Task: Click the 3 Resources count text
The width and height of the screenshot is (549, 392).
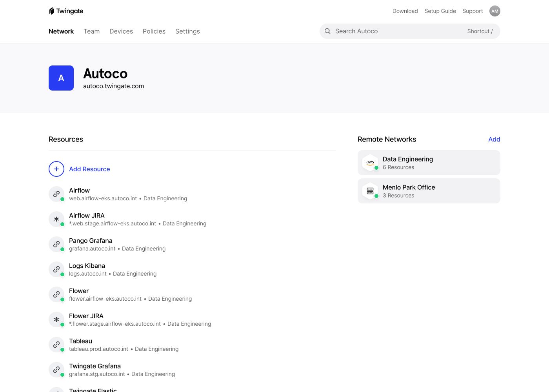Action: click(x=398, y=196)
